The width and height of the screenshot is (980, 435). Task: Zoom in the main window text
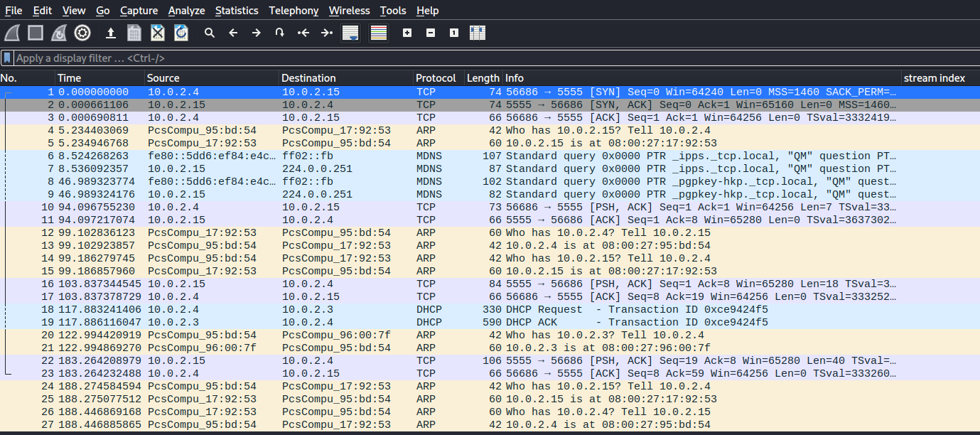point(406,33)
